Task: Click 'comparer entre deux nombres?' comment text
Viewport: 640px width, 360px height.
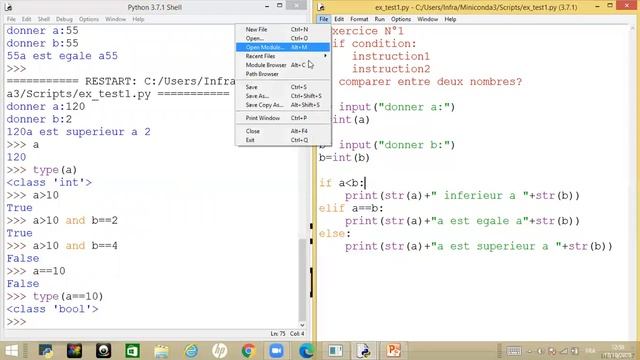Action: 430,82
